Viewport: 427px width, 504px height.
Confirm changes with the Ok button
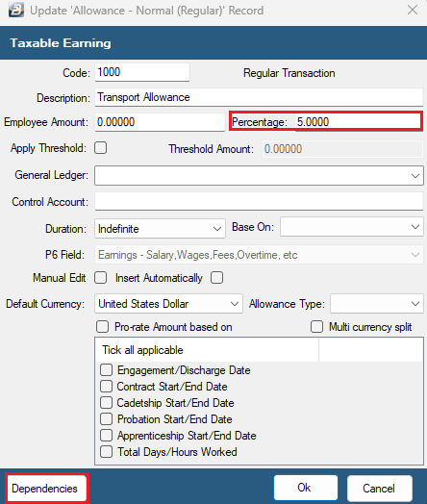click(x=306, y=488)
